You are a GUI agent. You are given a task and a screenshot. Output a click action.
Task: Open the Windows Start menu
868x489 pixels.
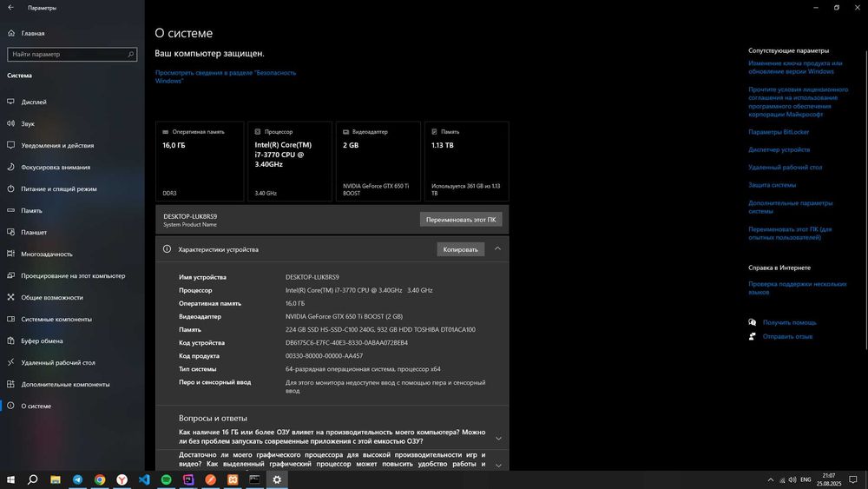click(10, 479)
